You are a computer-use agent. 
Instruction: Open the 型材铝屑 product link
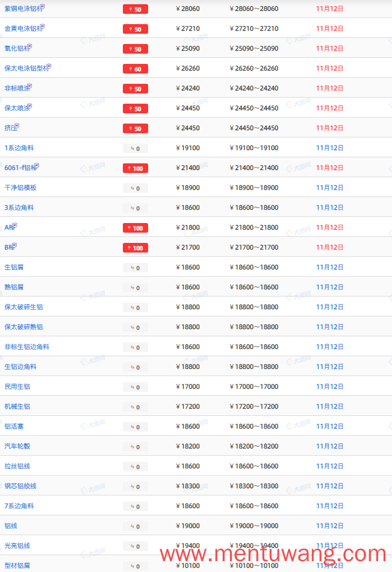click(x=17, y=565)
